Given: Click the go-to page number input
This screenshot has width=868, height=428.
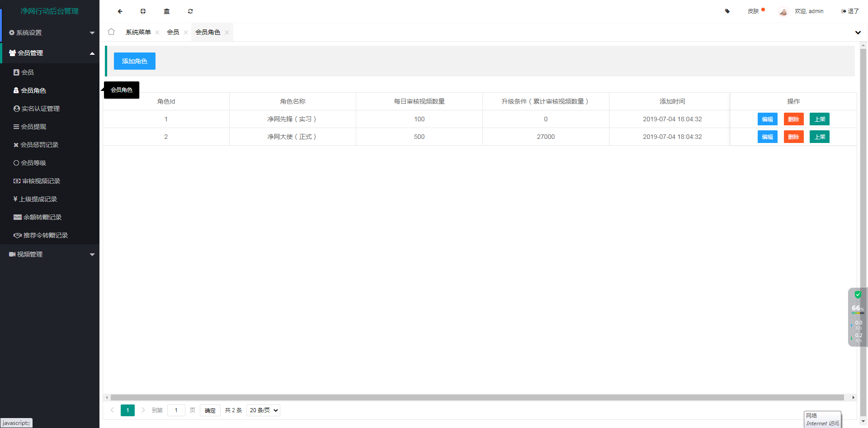Looking at the screenshot, I should (176, 410).
